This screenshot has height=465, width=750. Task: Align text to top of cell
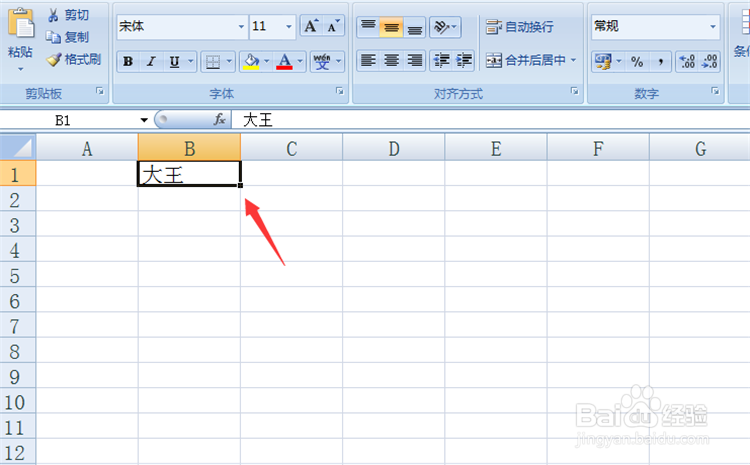tap(368, 26)
